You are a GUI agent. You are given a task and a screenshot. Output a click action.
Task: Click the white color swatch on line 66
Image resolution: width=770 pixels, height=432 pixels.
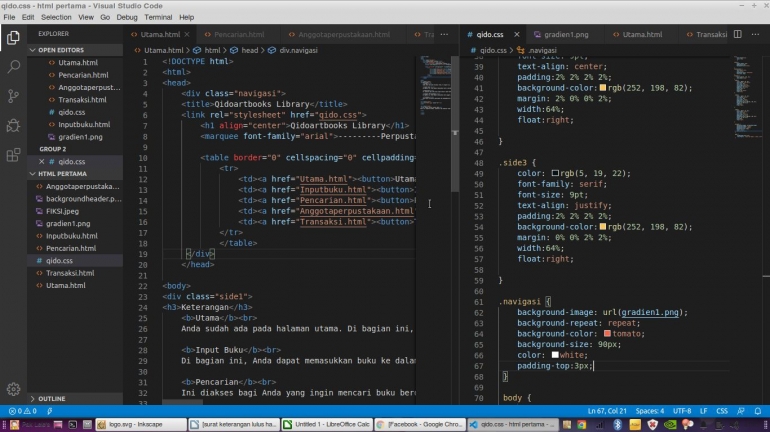(x=555, y=355)
